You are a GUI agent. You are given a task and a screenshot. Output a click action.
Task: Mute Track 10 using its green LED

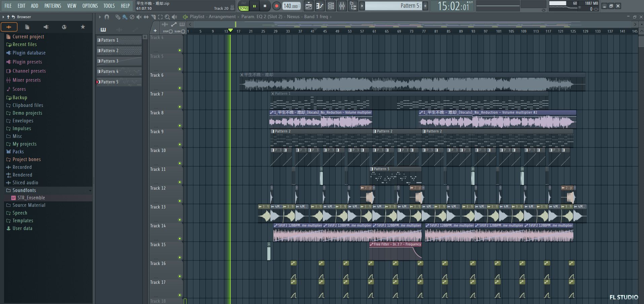[180, 163]
